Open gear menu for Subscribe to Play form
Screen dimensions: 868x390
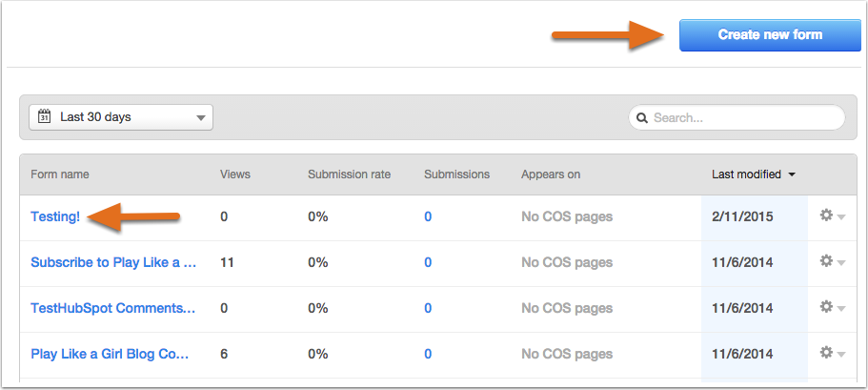pyautogui.click(x=832, y=261)
